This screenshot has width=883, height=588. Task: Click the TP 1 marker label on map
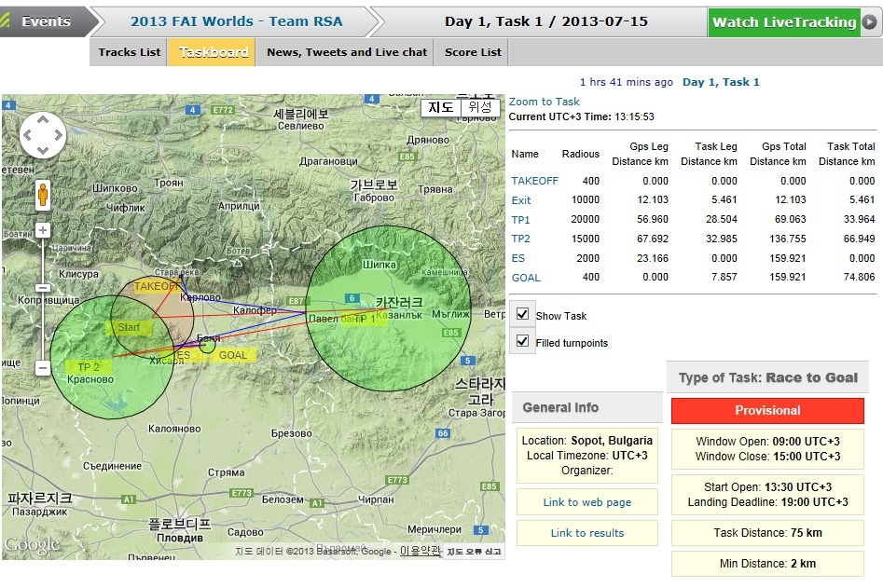coord(365,319)
